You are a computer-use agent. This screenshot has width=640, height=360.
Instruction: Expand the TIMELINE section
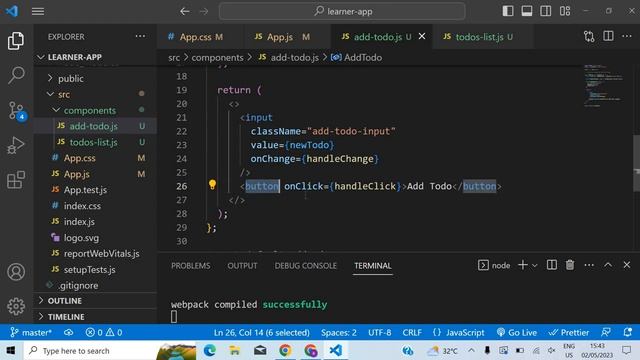(x=95, y=317)
